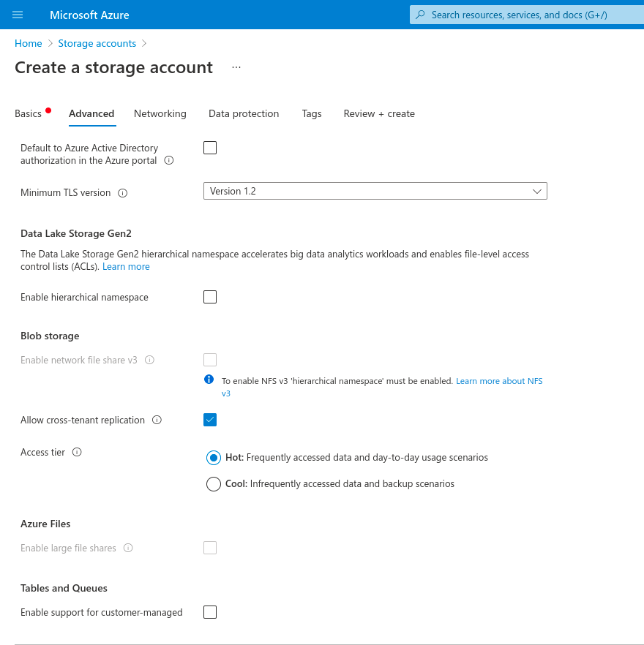This screenshot has height=645, width=644.
Task: Switch to the Networking tab
Action: click(160, 113)
